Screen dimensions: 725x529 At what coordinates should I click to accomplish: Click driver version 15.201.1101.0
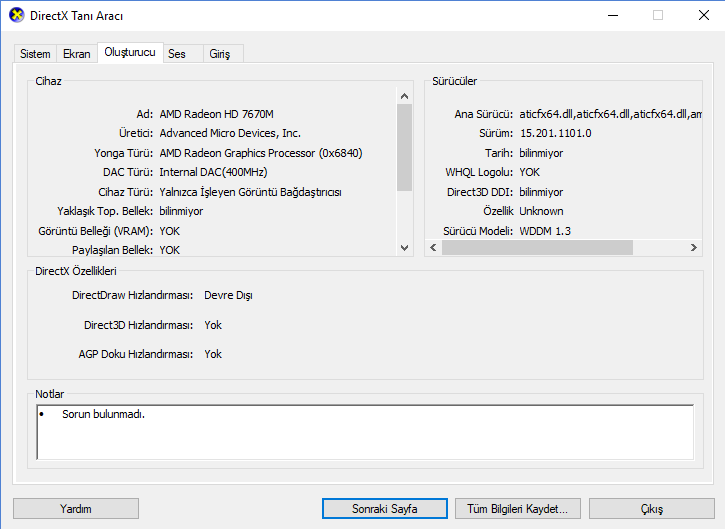(555, 133)
